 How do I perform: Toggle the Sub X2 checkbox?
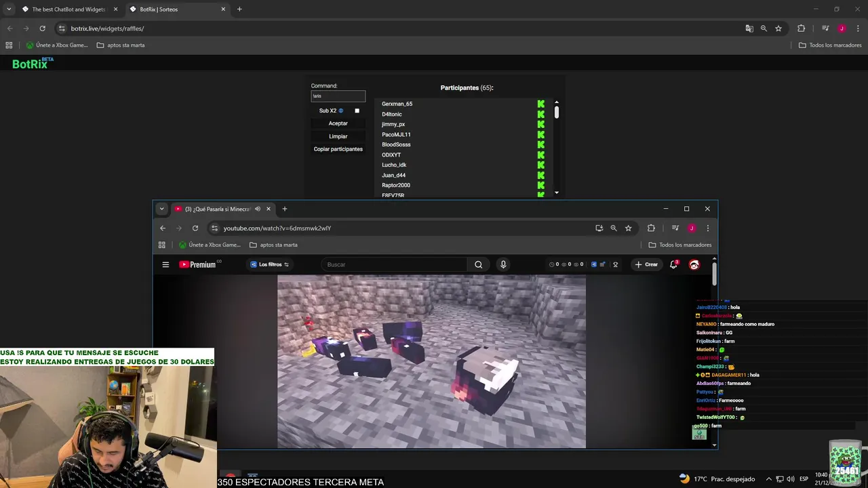click(357, 110)
